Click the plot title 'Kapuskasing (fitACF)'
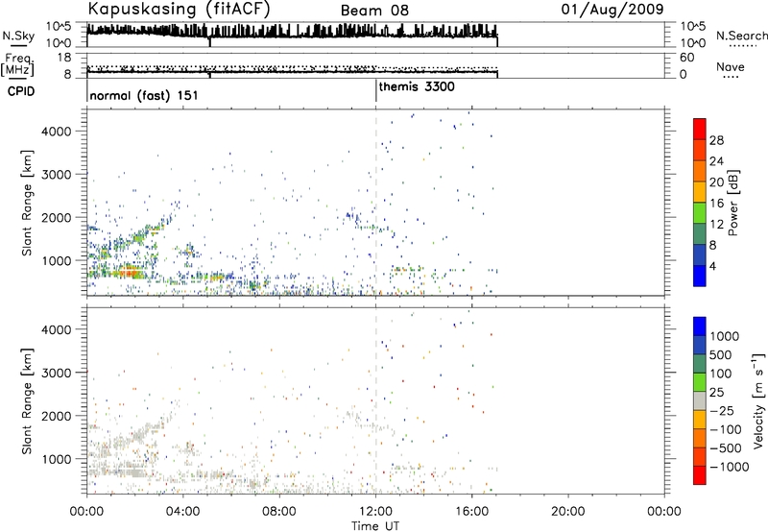 tap(179, 10)
